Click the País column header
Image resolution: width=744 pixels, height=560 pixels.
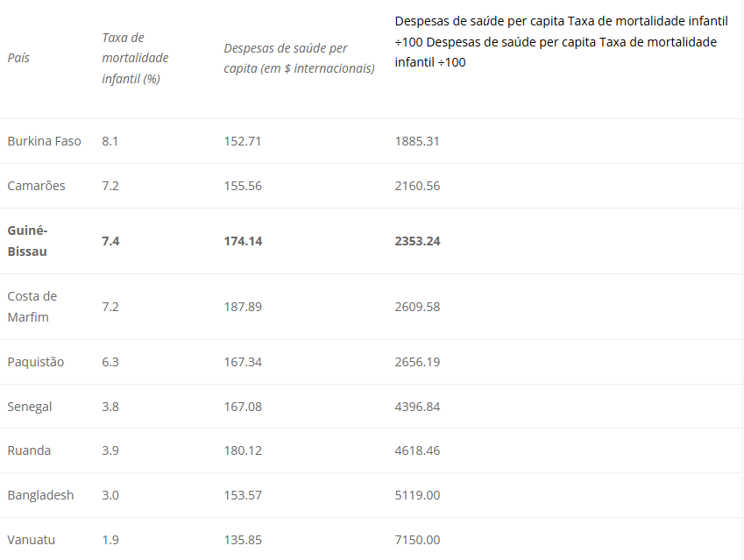(x=18, y=58)
